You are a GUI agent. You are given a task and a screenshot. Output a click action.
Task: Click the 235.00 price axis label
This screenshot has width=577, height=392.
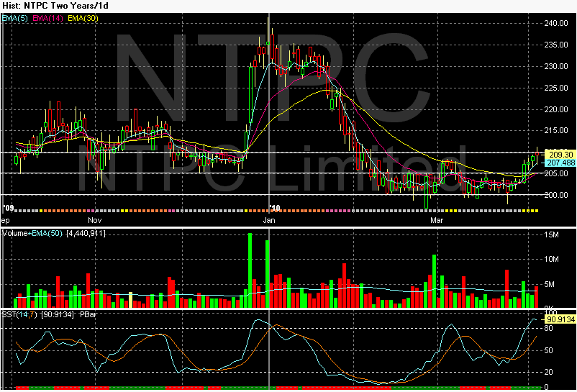[556, 45]
